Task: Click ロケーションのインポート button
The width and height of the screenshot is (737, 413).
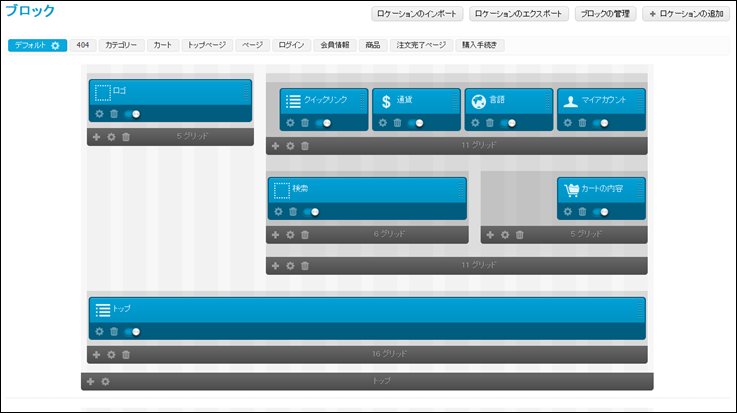Action: point(416,14)
